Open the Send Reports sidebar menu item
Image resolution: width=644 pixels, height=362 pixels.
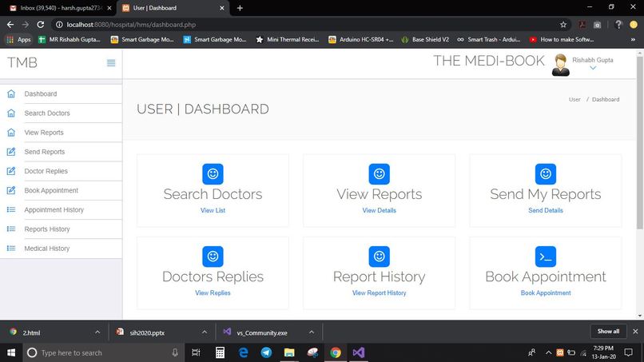pos(62,152)
